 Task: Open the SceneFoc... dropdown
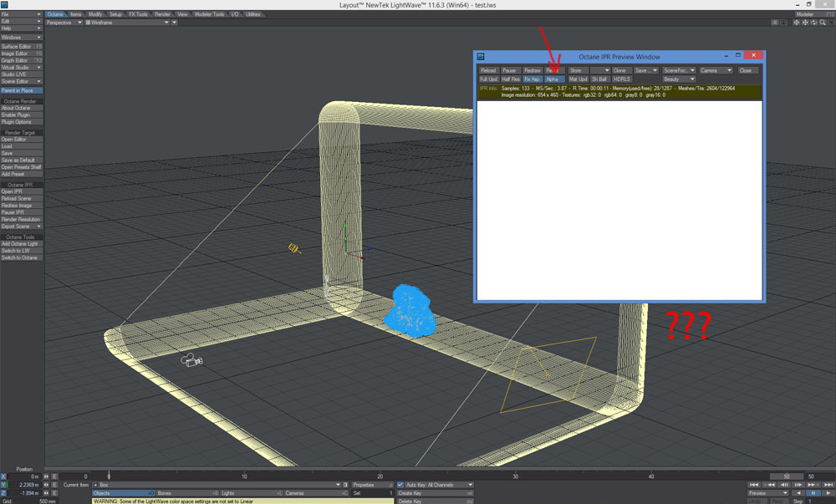(679, 70)
